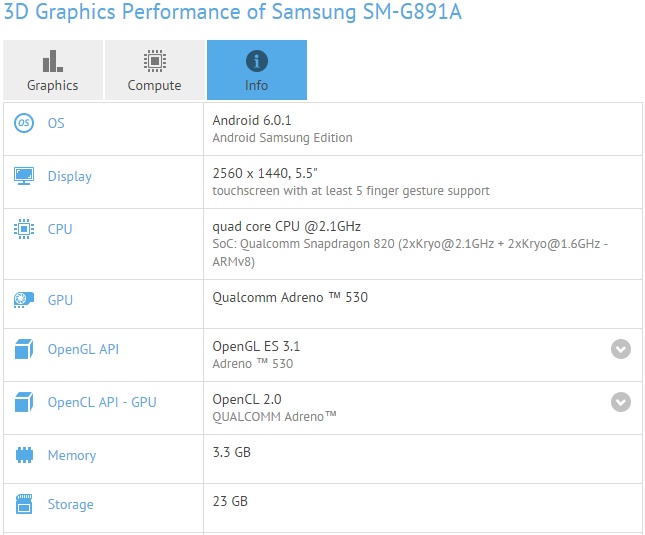Click the Qualcomm Adreno 530 GPU text

(x=290, y=297)
